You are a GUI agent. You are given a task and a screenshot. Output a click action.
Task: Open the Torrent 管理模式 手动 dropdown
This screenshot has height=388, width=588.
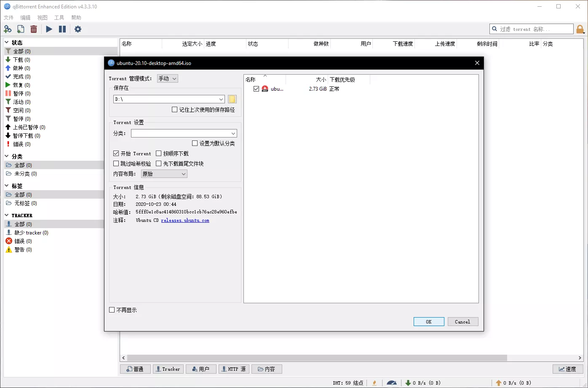(168, 78)
